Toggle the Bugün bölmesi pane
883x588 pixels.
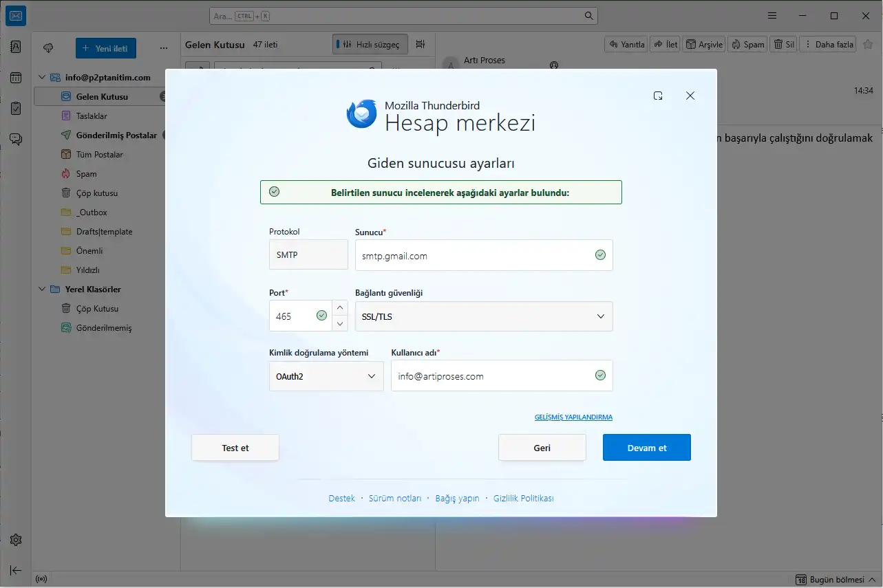[834, 579]
